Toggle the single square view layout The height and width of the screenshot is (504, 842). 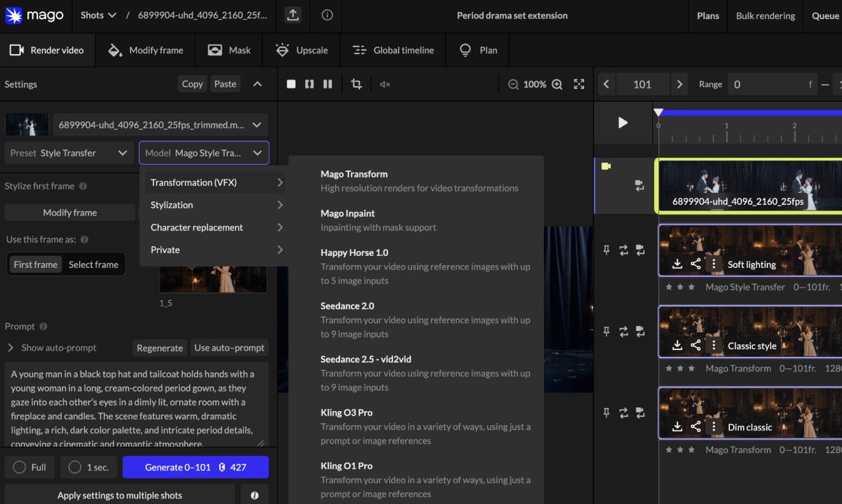[291, 84]
